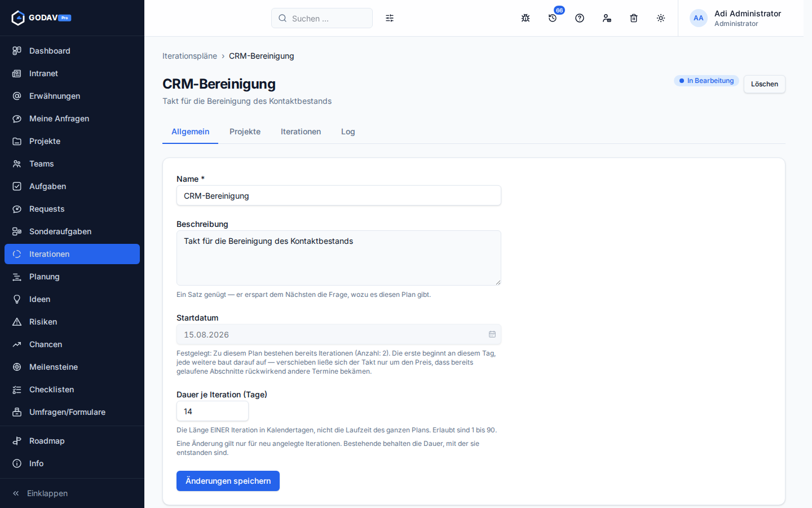This screenshot has height=508, width=812.
Task: Open Requests in the sidebar
Action: (x=72, y=209)
